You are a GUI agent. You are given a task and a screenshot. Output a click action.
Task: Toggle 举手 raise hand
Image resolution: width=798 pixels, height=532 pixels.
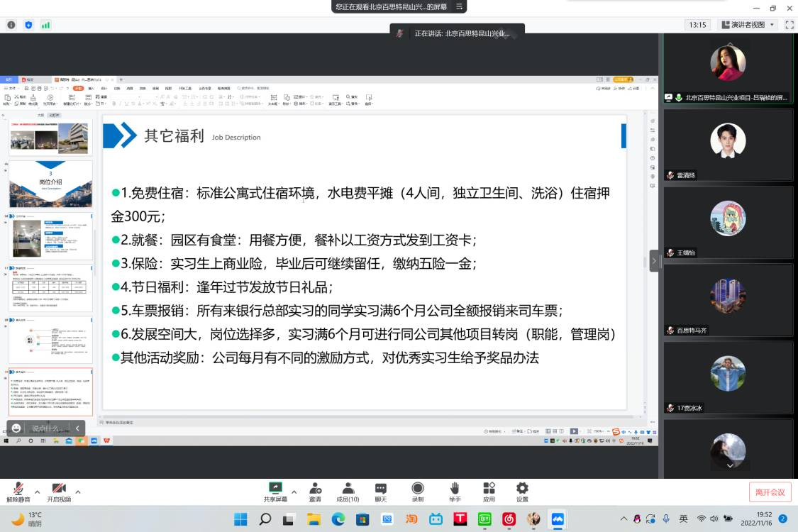click(x=455, y=492)
